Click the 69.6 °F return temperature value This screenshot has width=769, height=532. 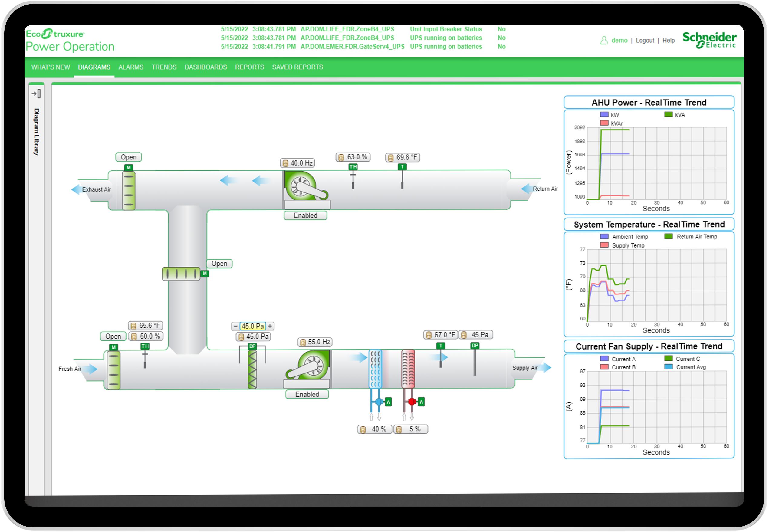403,158
